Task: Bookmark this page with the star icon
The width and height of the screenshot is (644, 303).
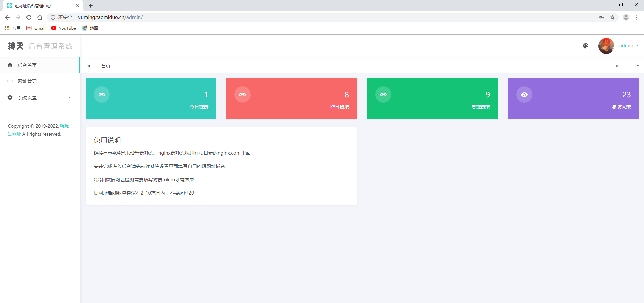Action: [612, 17]
